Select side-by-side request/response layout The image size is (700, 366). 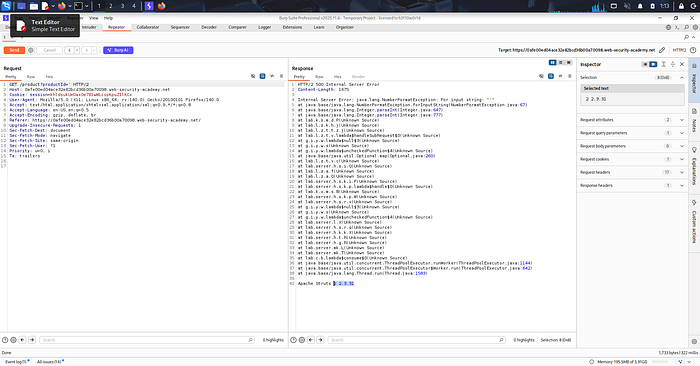point(553,62)
